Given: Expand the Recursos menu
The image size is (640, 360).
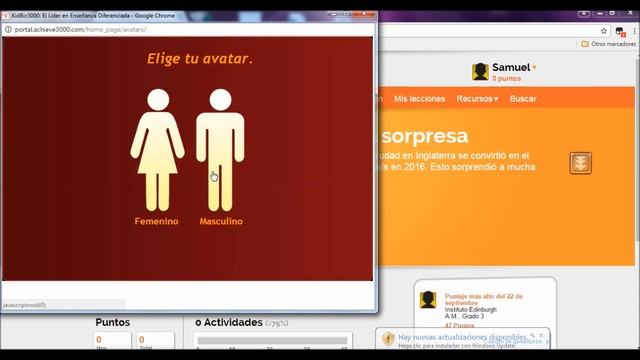Looking at the screenshot, I should (x=477, y=99).
